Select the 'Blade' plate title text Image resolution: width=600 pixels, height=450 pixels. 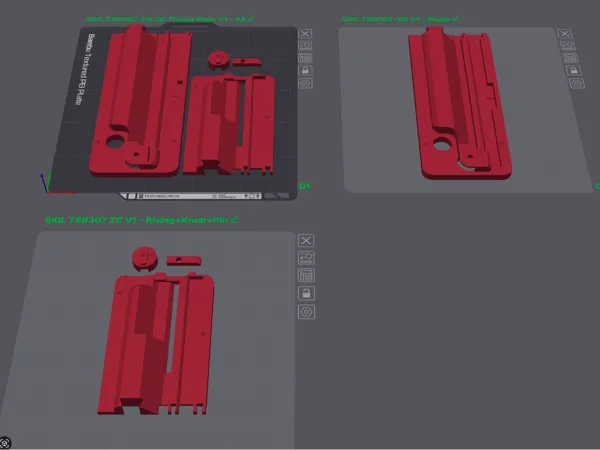pos(396,19)
